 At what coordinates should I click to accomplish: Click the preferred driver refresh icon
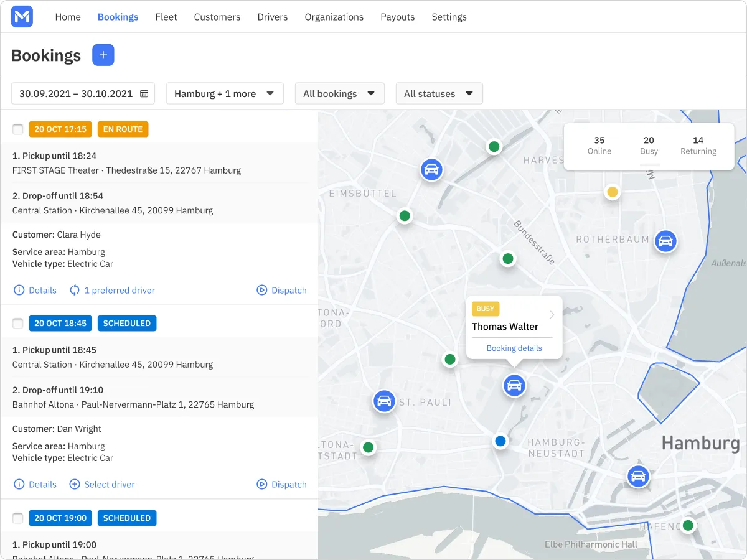74,290
